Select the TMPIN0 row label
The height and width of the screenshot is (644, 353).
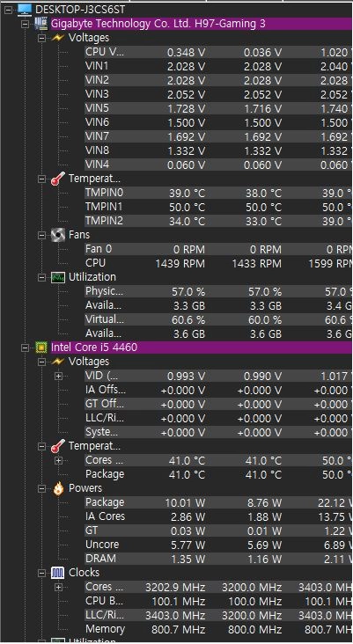tap(104, 193)
